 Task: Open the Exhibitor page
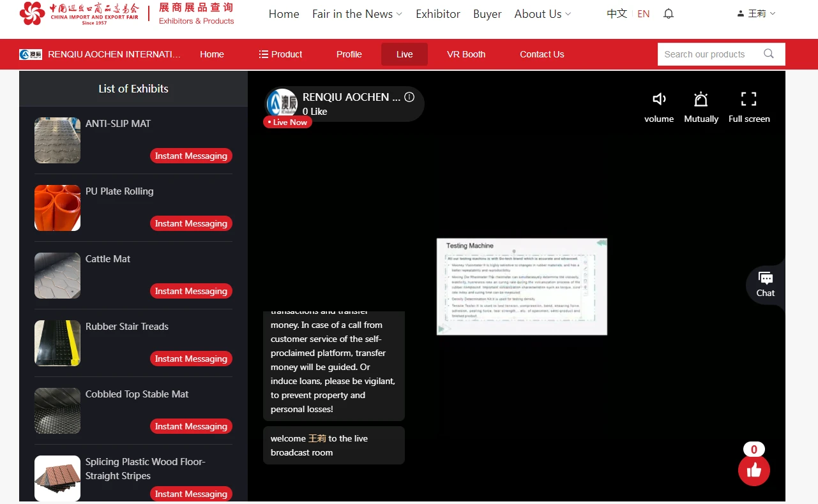[x=438, y=14]
